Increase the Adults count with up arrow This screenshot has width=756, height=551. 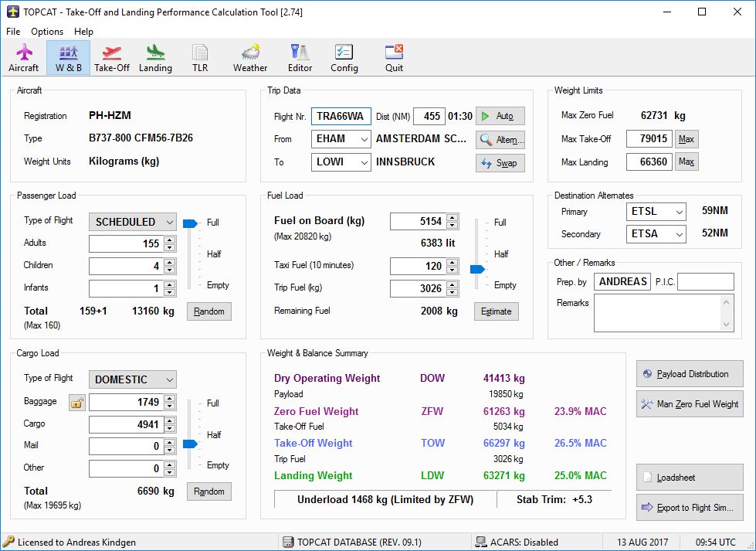(x=169, y=240)
